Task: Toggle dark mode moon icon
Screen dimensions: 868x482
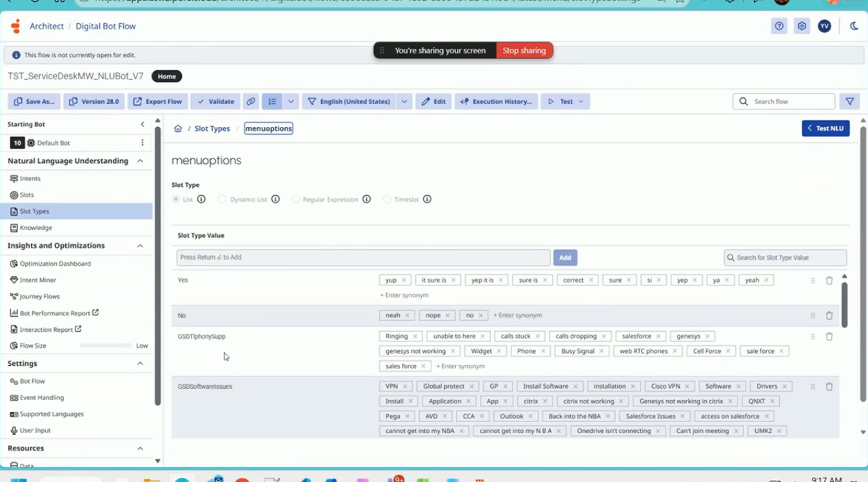Action: (x=854, y=26)
